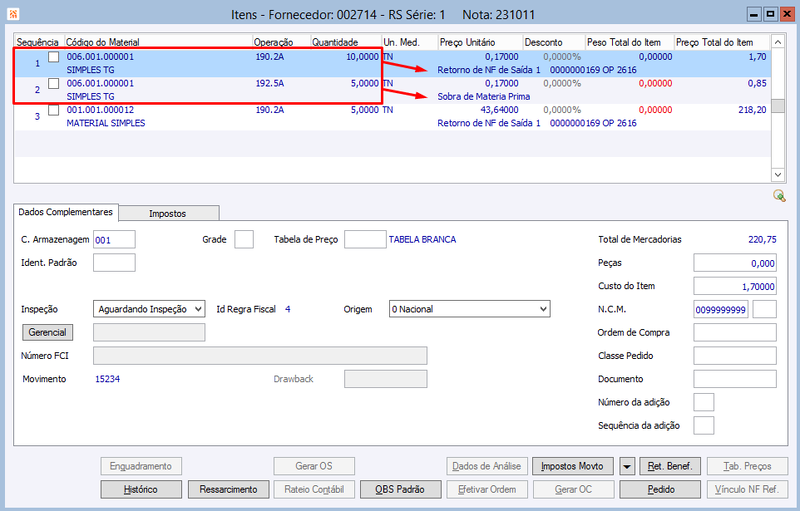Click price 43,64000 in row 3
Image resolution: width=800 pixels, height=511 pixels.
click(499, 110)
